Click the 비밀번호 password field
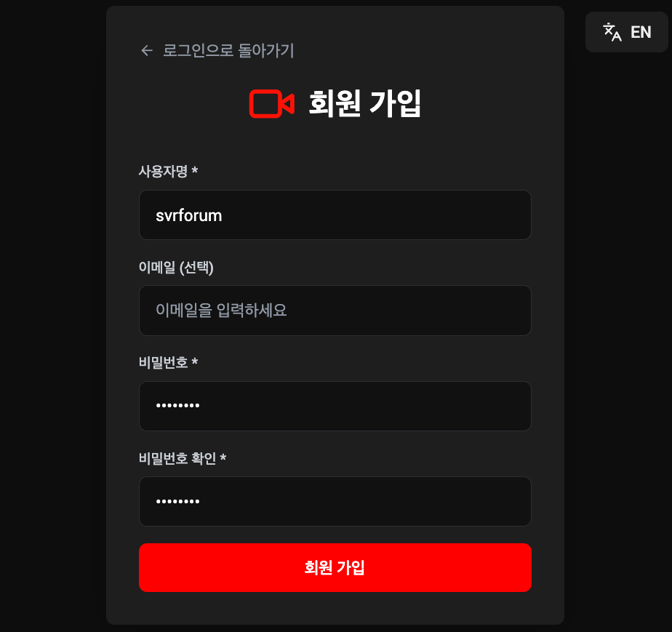This screenshot has width=672, height=632. [335, 406]
